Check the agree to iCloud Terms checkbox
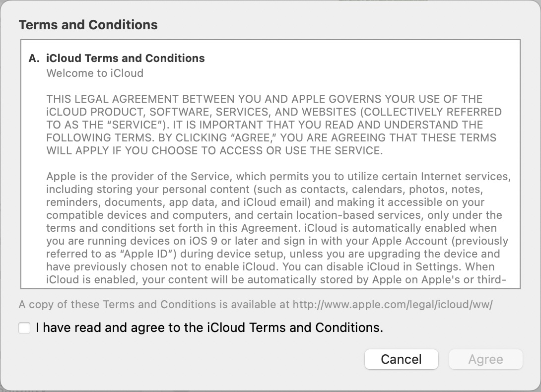 pyautogui.click(x=24, y=328)
